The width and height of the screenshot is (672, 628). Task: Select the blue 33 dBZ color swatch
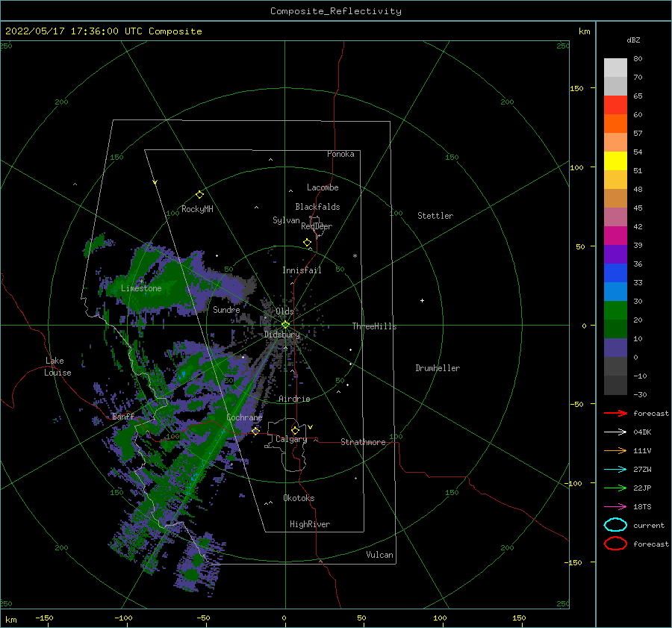coord(615,273)
